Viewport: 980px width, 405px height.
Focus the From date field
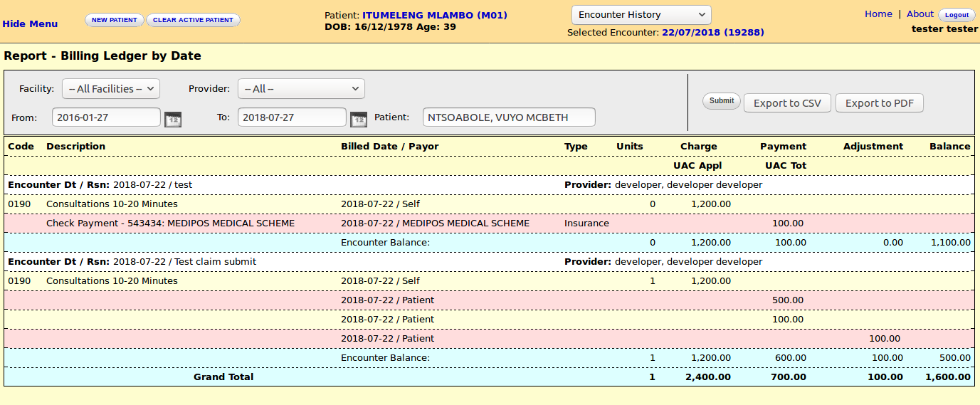106,117
